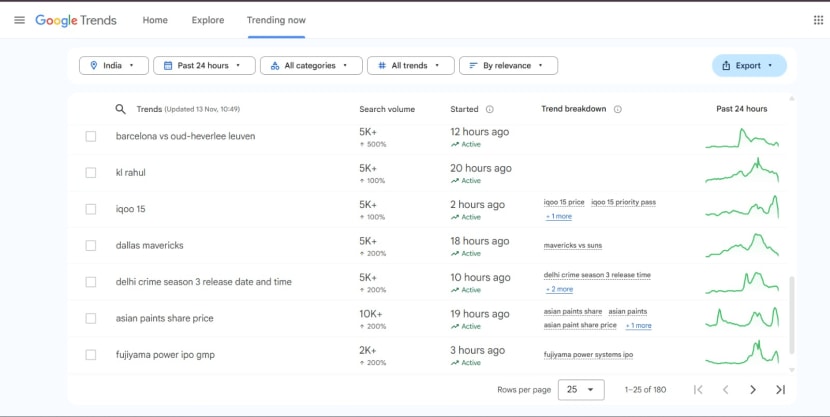
Task: Open asian paints share price sparkline chart
Action: 741,318
